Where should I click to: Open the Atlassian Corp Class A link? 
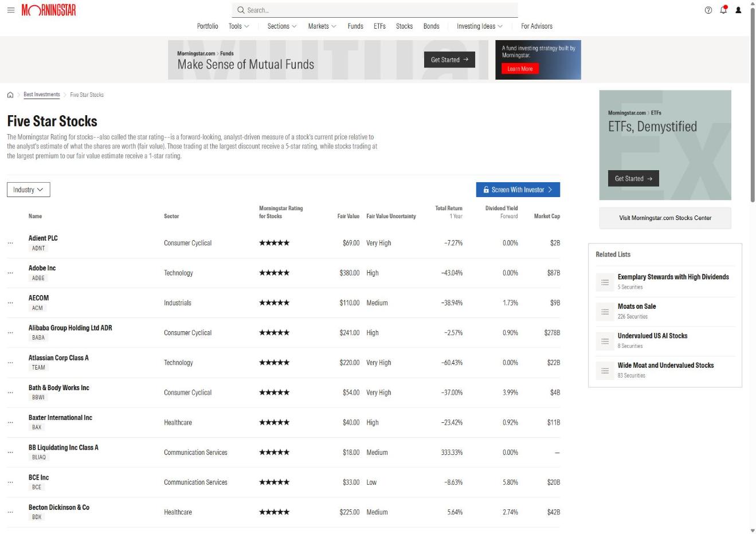tap(58, 358)
